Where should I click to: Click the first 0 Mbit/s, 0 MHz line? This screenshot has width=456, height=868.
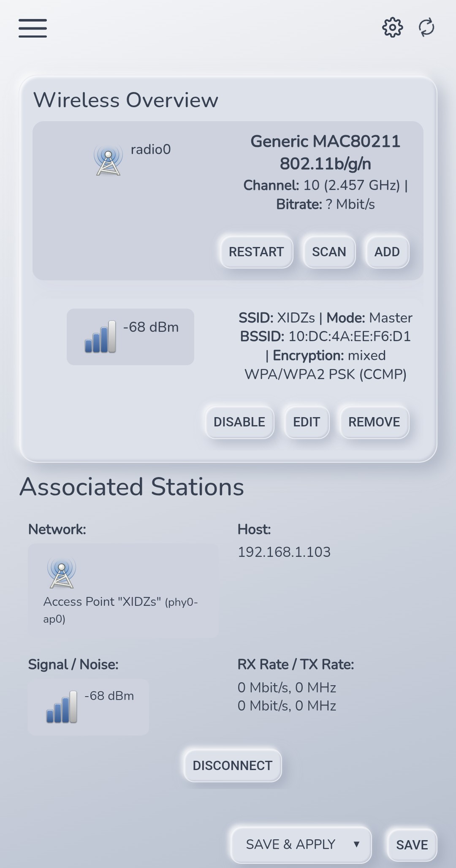coord(287,688)
